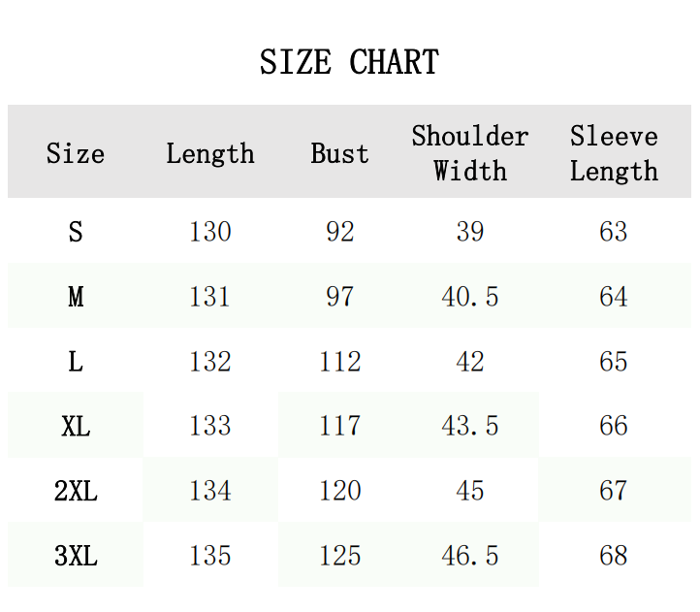Select bust value 97
Image resolution: width=700 pixels, height=612 pixels.
pos(340,297)
